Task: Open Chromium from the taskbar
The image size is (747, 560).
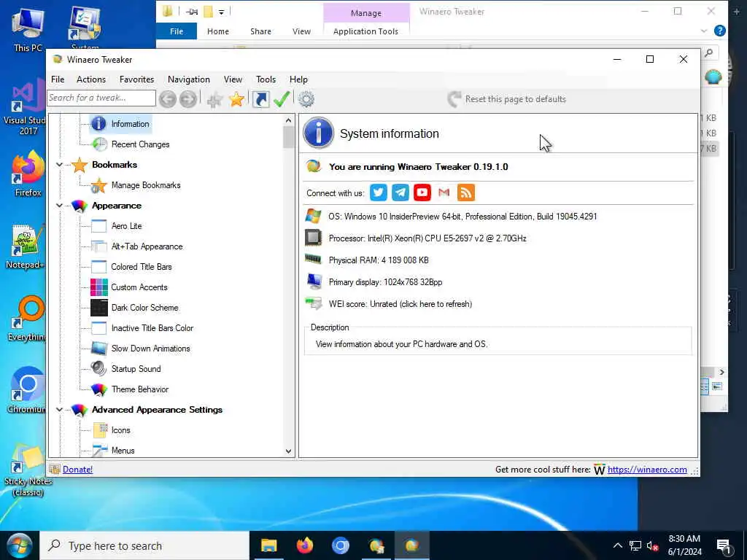Action: point(341,545)
